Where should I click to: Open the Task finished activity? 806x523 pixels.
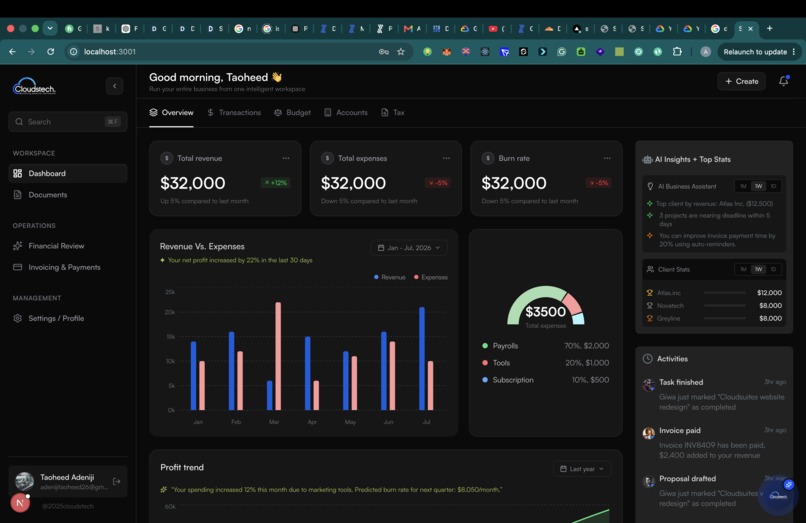pos(714,394)
